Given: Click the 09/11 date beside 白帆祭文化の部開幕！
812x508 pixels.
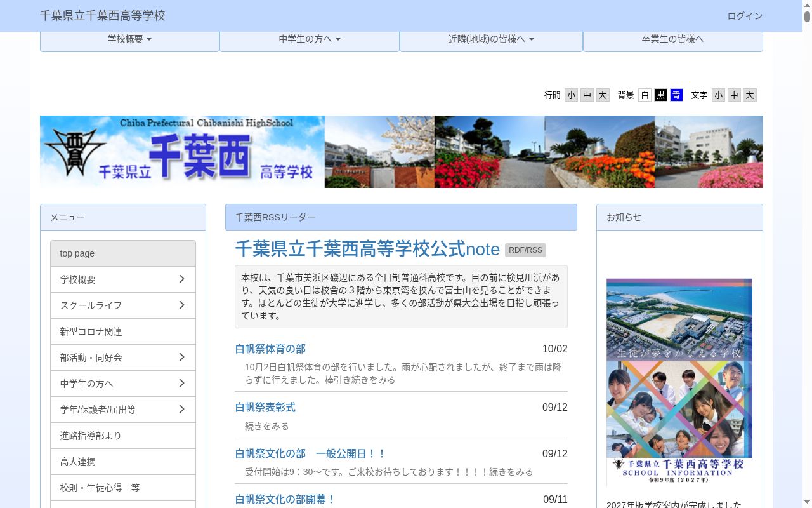Looking at the screenshot, I should (555, 500).
